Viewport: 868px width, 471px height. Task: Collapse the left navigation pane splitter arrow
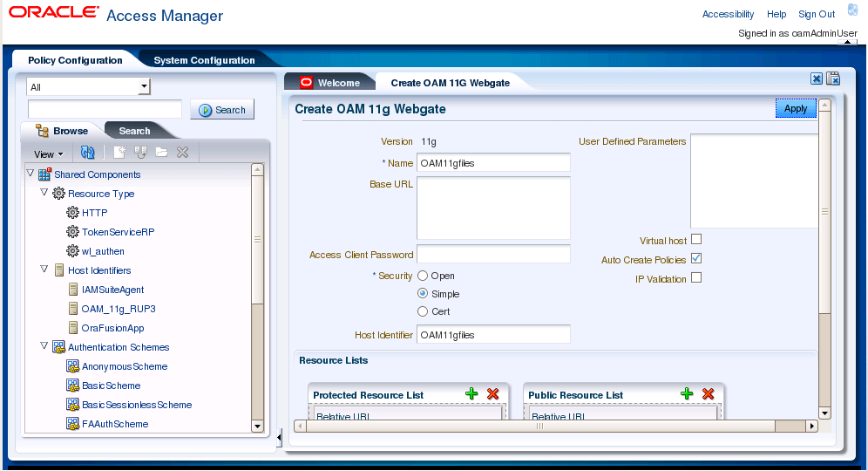(x=279, y=438)
